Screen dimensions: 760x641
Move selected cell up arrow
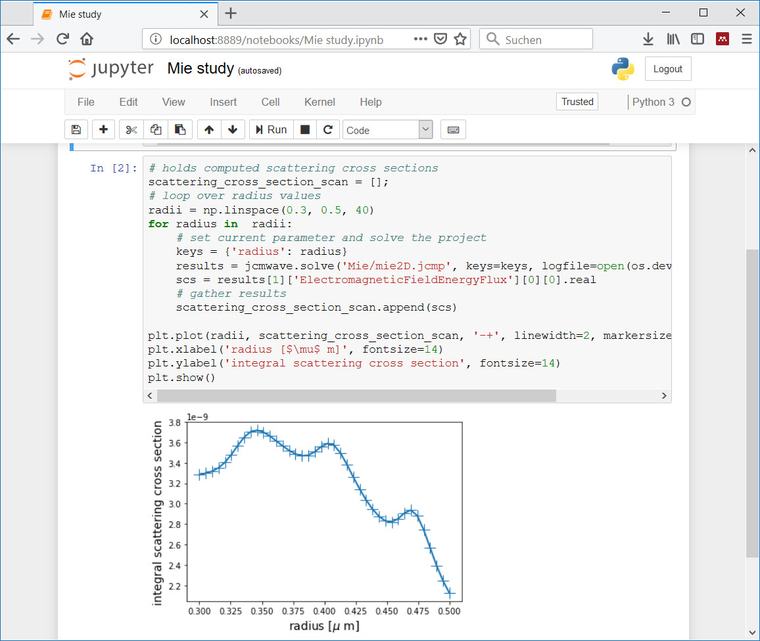(209, 129)
